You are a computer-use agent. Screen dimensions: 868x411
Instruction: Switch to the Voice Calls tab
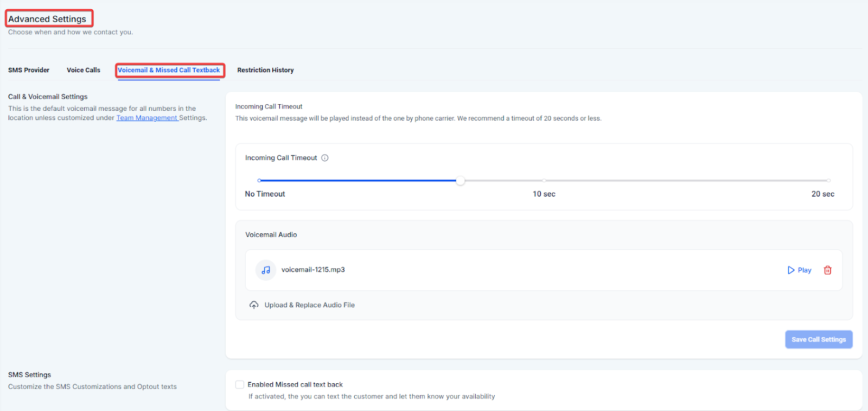pyautogui.click(x=84, y=70)
